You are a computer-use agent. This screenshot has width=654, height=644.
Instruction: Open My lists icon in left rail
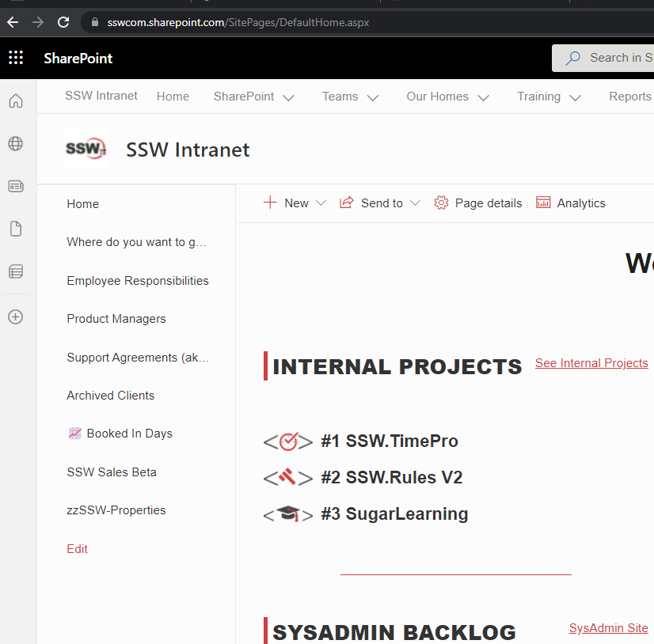tap(16, 272)
